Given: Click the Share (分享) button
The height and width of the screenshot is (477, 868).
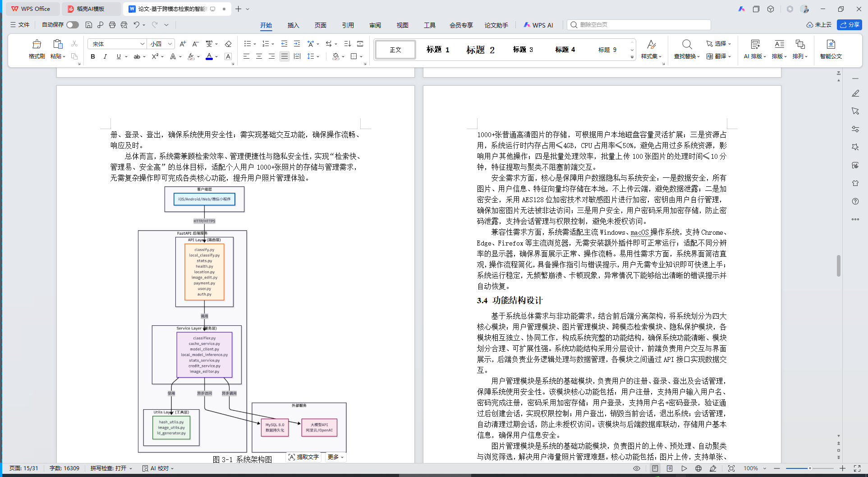Looking at the screenshot, I should tap(850, 25).
